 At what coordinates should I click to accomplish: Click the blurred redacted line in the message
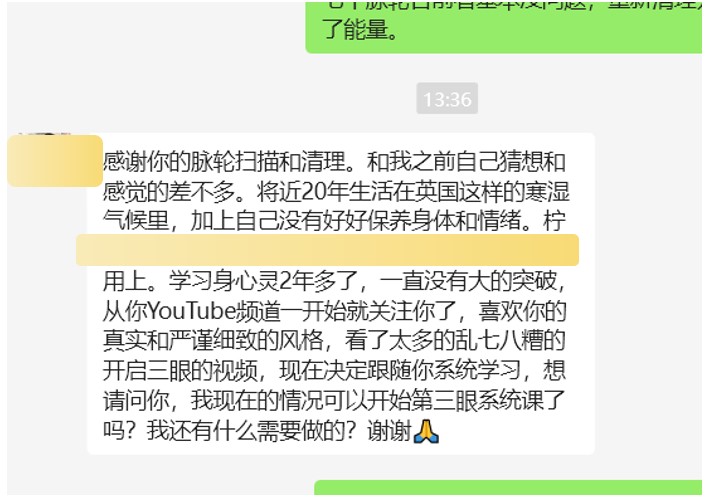(x=327, y=250)
